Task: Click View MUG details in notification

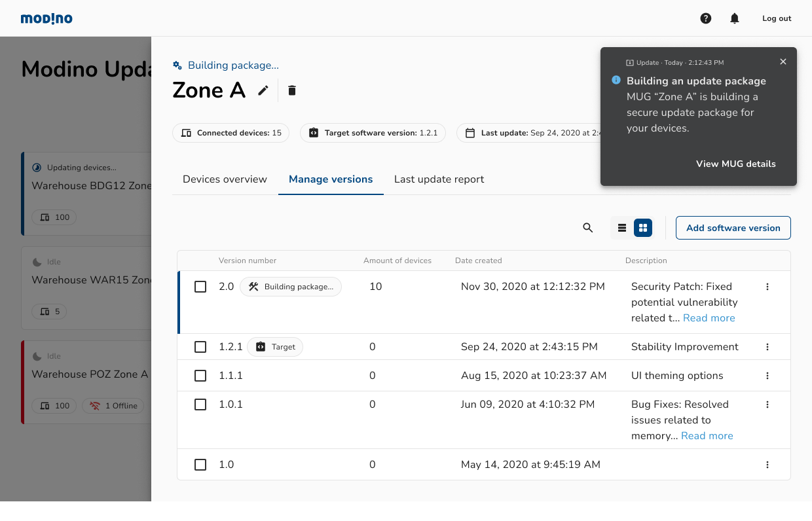Action: click(x=735, y=164)
